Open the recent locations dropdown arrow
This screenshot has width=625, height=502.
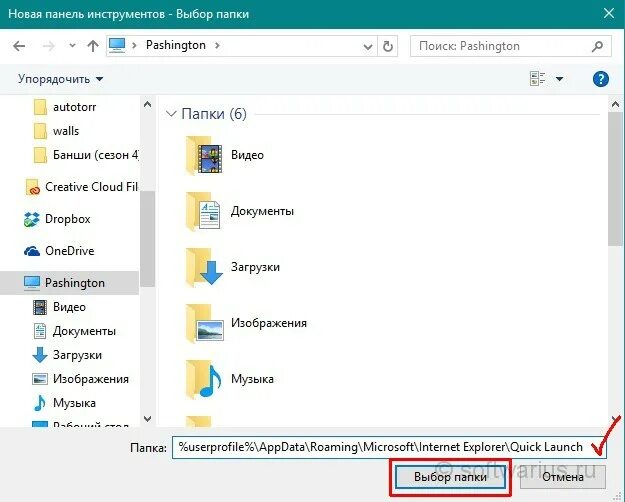(72, 45)
